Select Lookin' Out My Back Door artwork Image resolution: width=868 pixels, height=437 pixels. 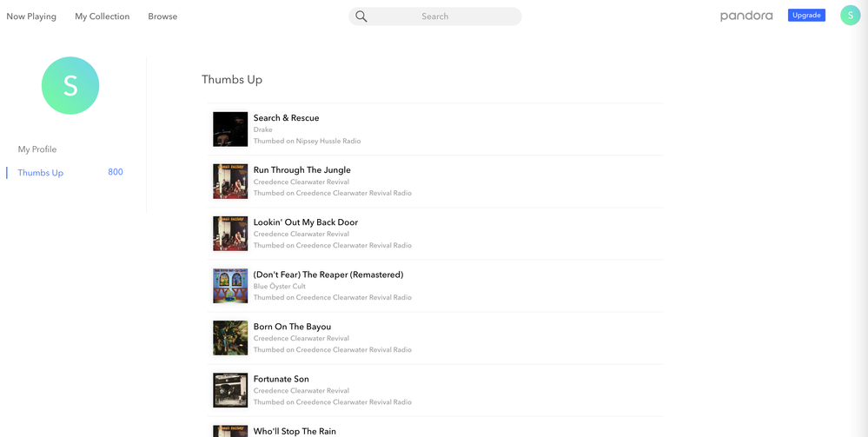[230, 234]
